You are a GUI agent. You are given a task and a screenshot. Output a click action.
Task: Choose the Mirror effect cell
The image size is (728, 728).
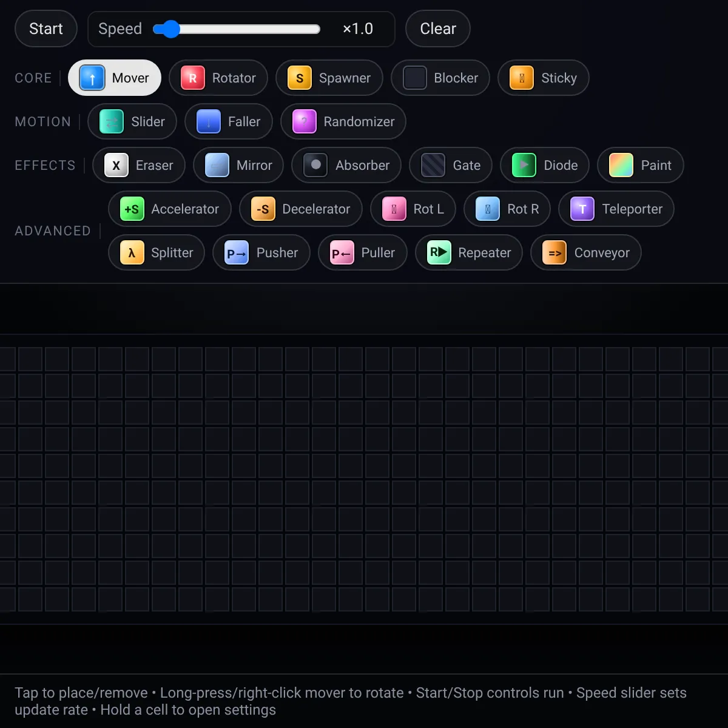coord(238,165)
